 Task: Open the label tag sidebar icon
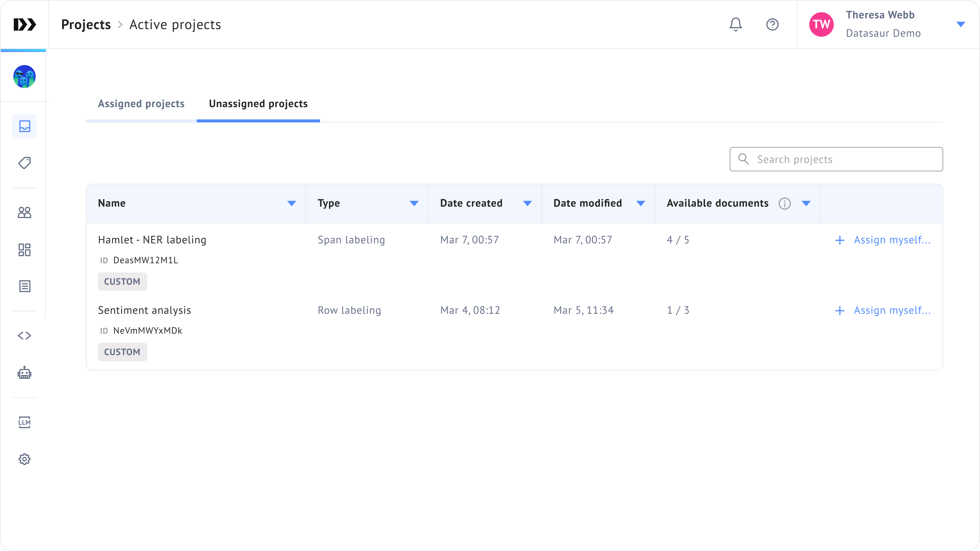[24, 163]
